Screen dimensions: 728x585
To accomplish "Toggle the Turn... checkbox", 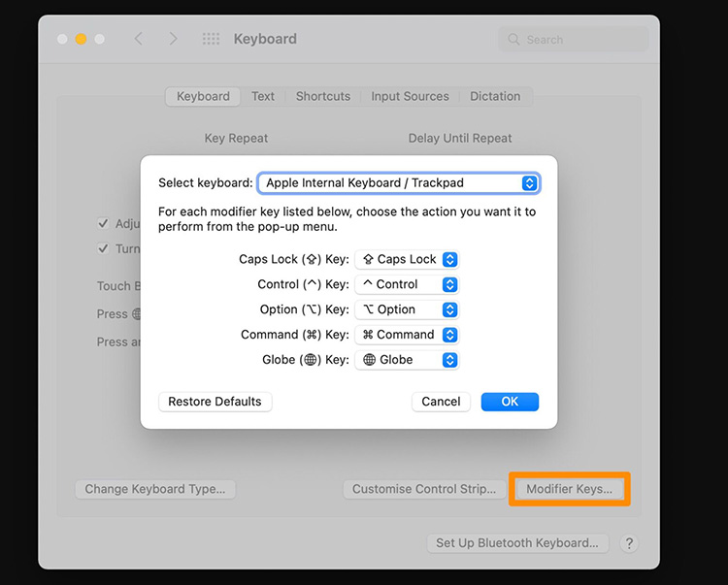I will [x=103, y=248].
